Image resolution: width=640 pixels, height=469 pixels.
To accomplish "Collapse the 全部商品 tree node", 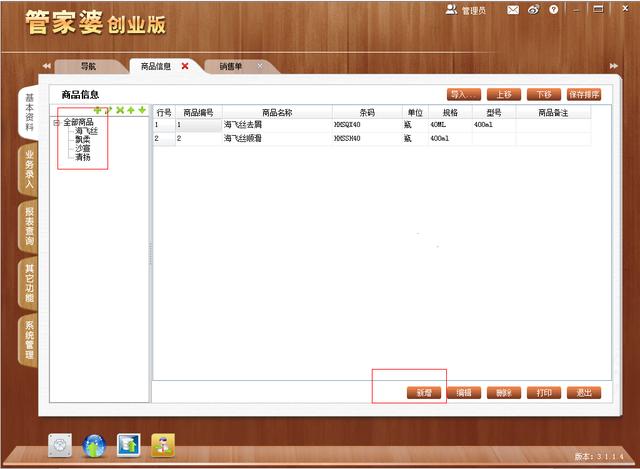I will (x=57, y=122).
